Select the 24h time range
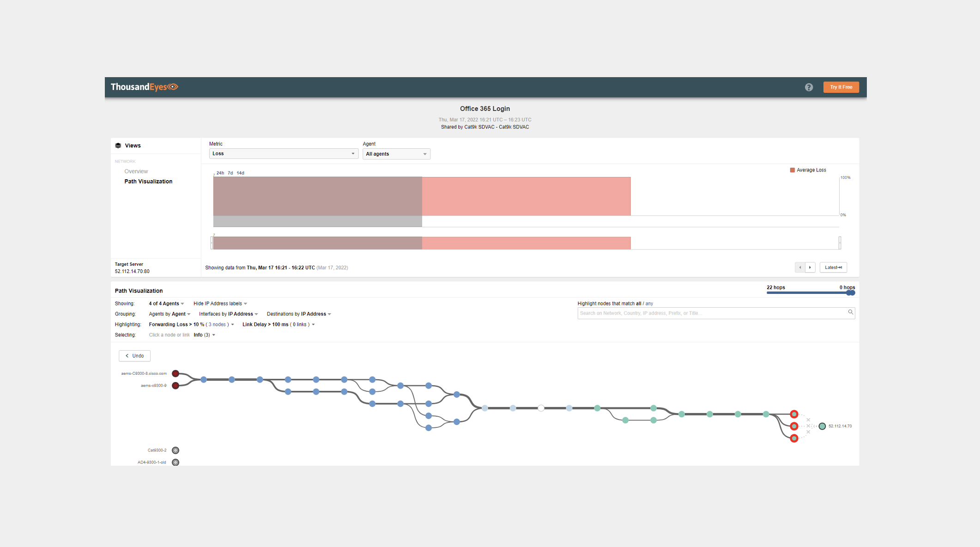This screenshot has width=980, height=547. [x=220, y=173]
